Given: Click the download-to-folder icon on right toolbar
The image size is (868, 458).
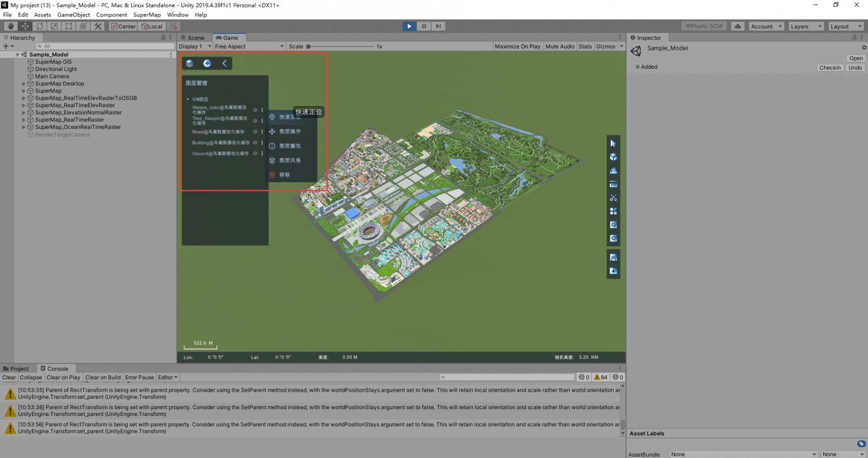Looking at the screenshot, I should tap(613, 271).
